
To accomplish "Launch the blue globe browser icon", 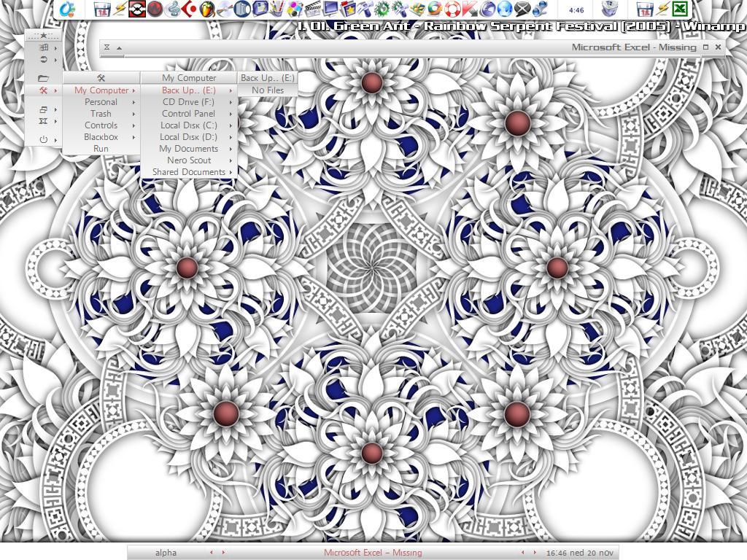I will [x=506, y=9].
